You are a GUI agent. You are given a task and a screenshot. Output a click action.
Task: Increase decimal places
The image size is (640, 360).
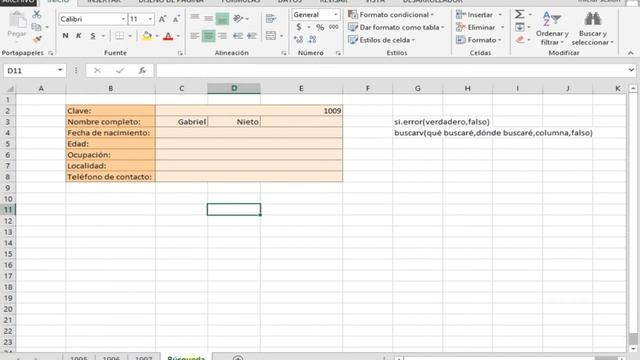[298, 39]
